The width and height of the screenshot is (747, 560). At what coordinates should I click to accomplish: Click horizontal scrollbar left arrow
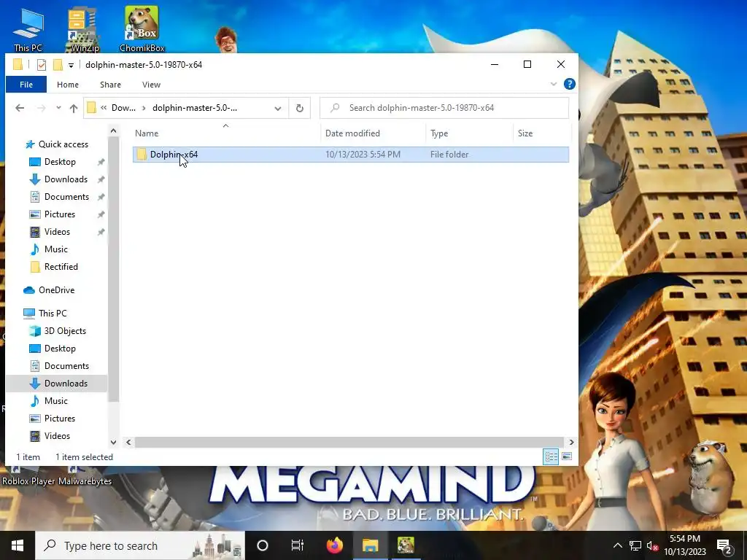click(128, 443)
